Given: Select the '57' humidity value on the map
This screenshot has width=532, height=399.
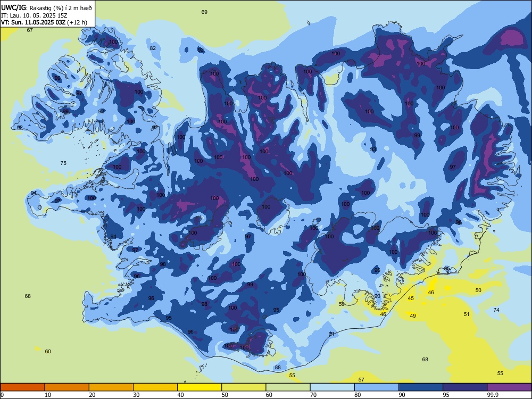Looking at the screenshot, I should pyautogui.click(x=361, y=380).
